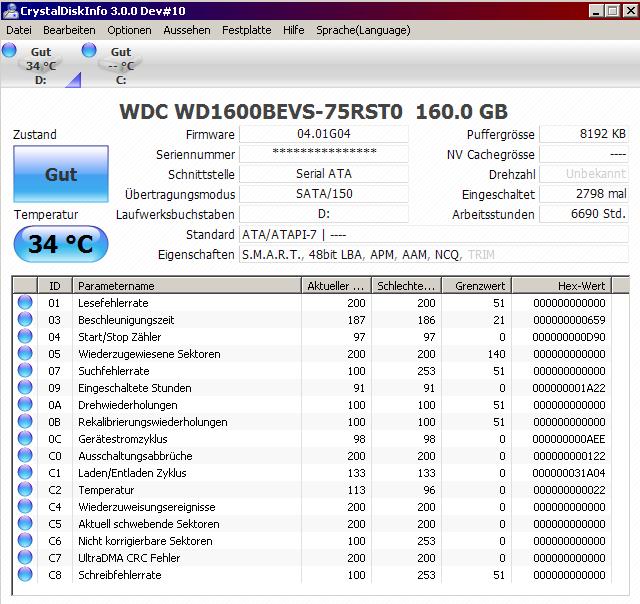This screenshot has width=640, height=604.
Task: Click status orb of Wiederzugewiesene Sektoren row
Action: click(25, 353)
